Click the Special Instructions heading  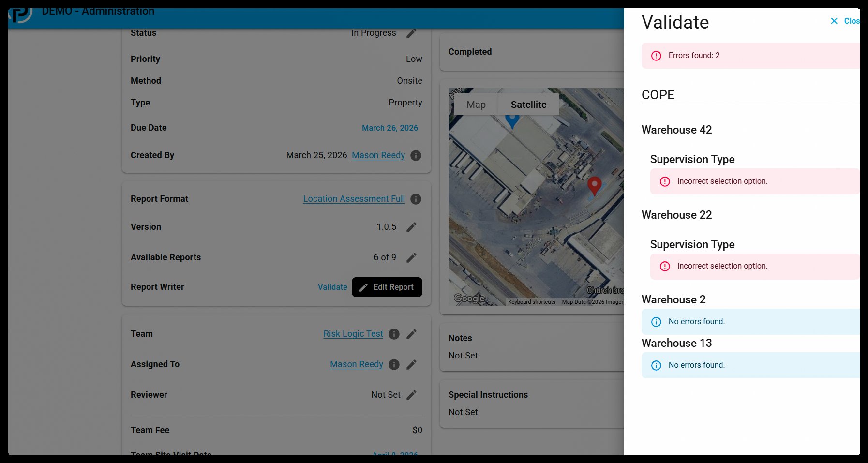tap(488, 395)
